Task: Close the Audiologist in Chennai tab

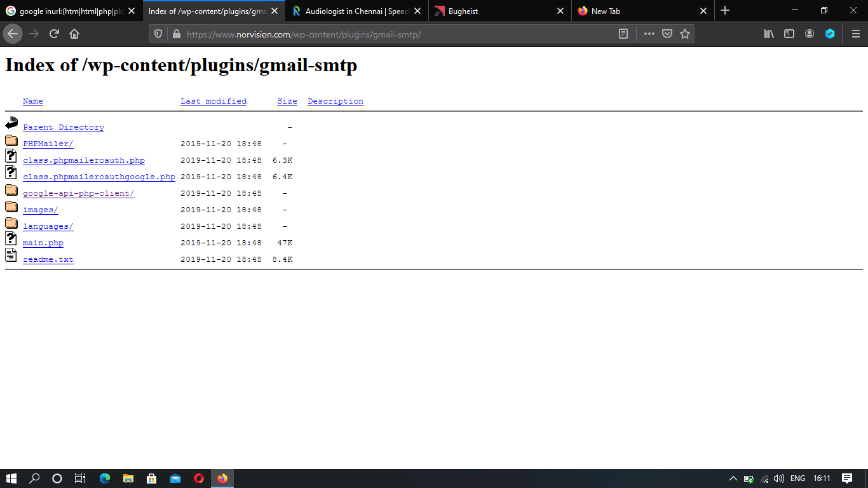Action: 417,11
